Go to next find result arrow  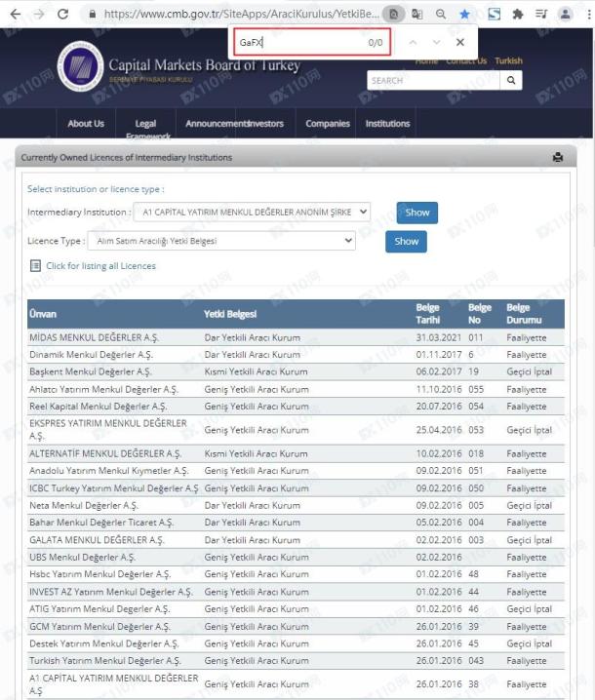(436, 43)
